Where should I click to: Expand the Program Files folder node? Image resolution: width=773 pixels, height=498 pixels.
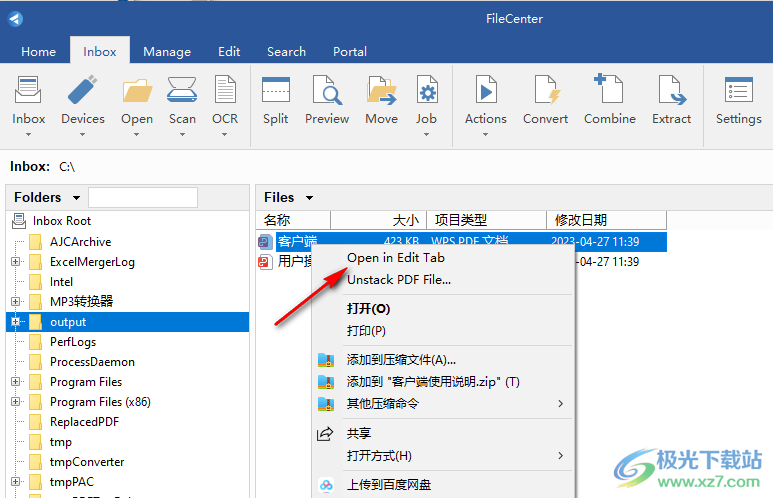[15, 382]
